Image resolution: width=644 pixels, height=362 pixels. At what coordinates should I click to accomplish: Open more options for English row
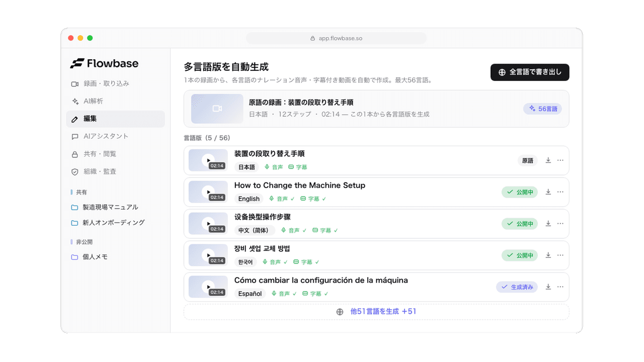pyautogui.click(x=560, y=192)
